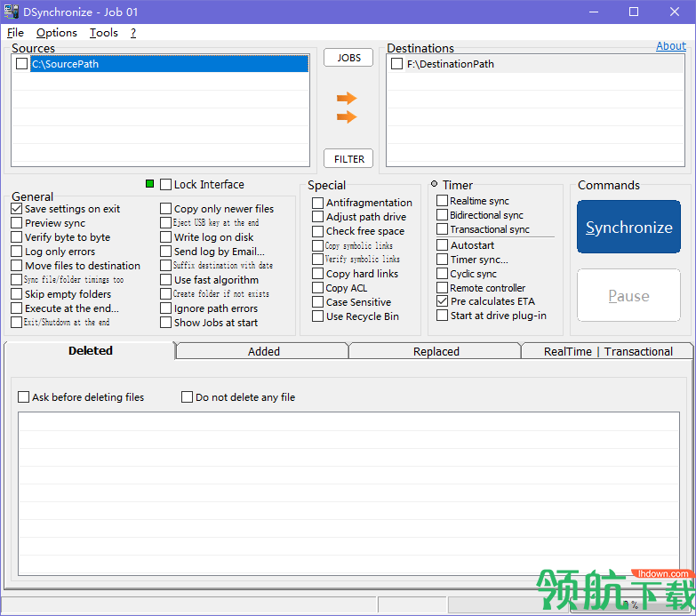Check Adjust path drive
The image size is (696, 616).
[317, 217]
